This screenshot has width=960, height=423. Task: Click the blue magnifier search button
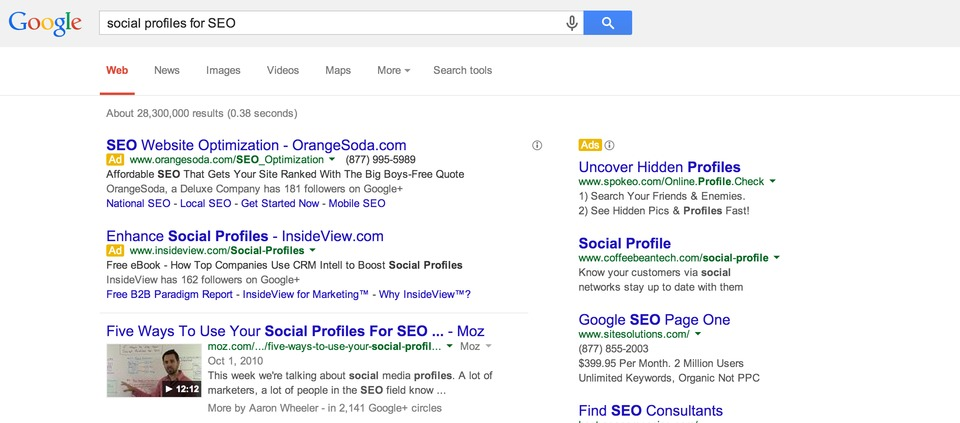607,23
